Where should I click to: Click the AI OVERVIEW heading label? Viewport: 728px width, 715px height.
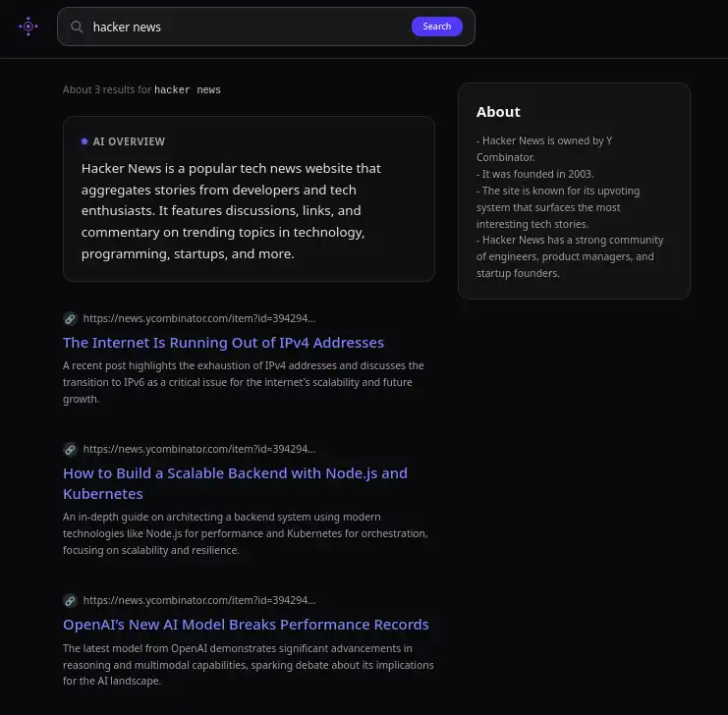click(x=129, y=141)
